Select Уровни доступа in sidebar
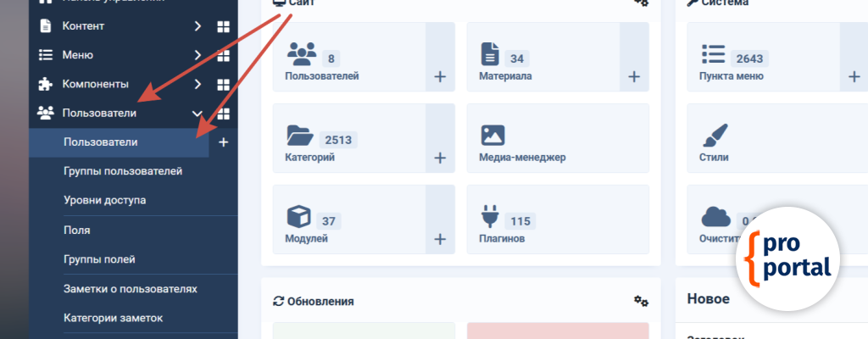The height and width of the screenshot is (339, 868). [104, 200]
